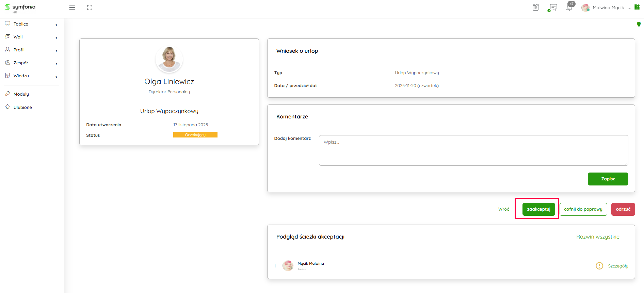Click the green apps grid icon
644x293 pixels.
click(637, 7)
